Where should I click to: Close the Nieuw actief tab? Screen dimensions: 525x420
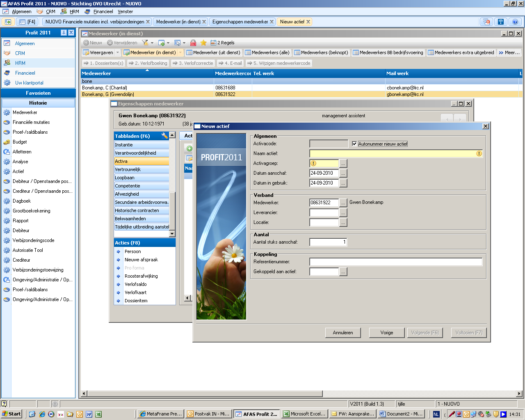[x=308, y=22]
